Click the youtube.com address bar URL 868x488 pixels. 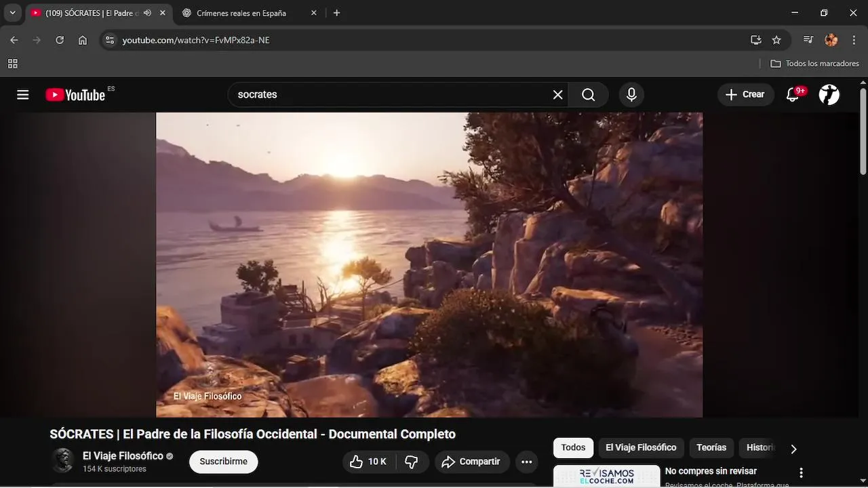[196, 40]
